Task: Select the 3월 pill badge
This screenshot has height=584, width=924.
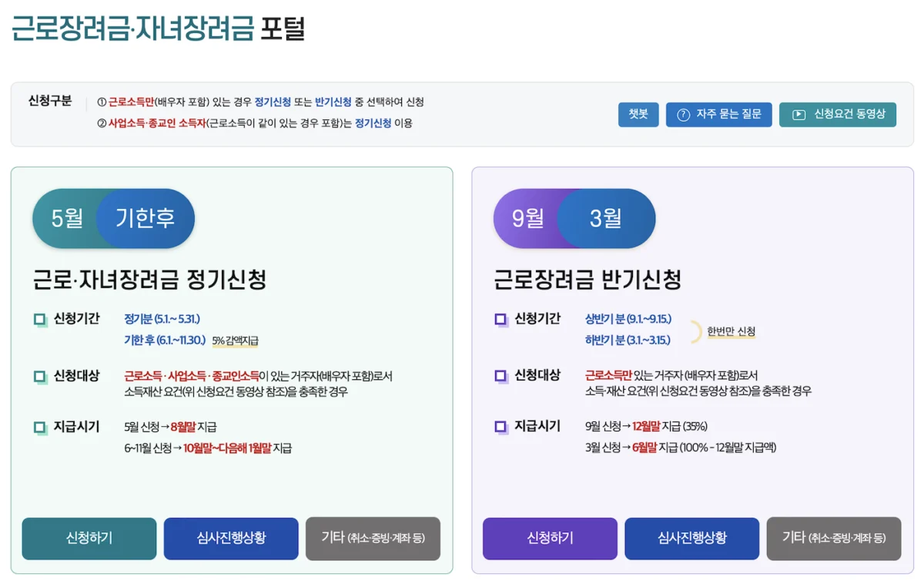Action: [x=606, y=219]
